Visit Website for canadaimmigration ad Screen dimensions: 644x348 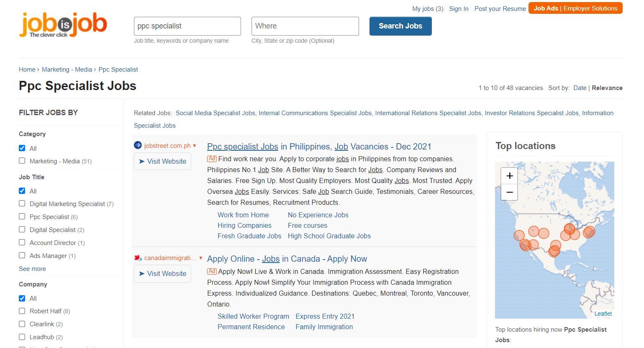162,273
